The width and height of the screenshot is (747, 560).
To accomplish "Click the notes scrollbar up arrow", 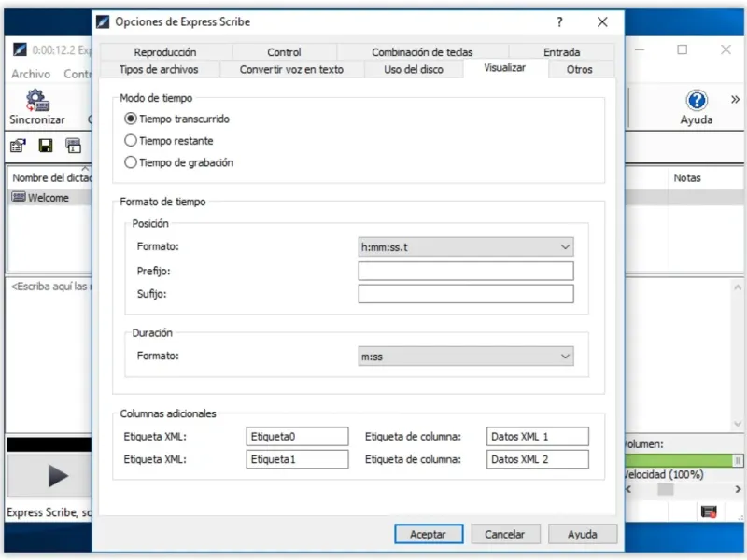I will click(738, 287).
